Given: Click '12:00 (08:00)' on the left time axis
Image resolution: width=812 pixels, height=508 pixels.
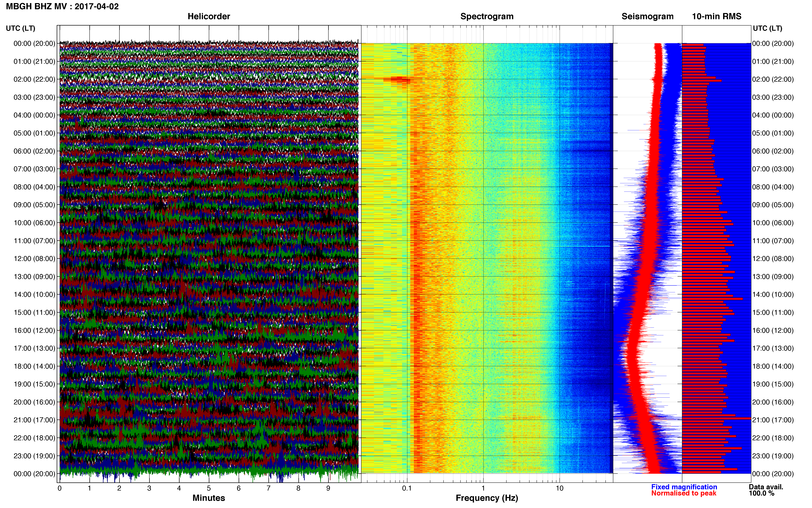Looking at the screenshot, I should (x=34, y=259).
